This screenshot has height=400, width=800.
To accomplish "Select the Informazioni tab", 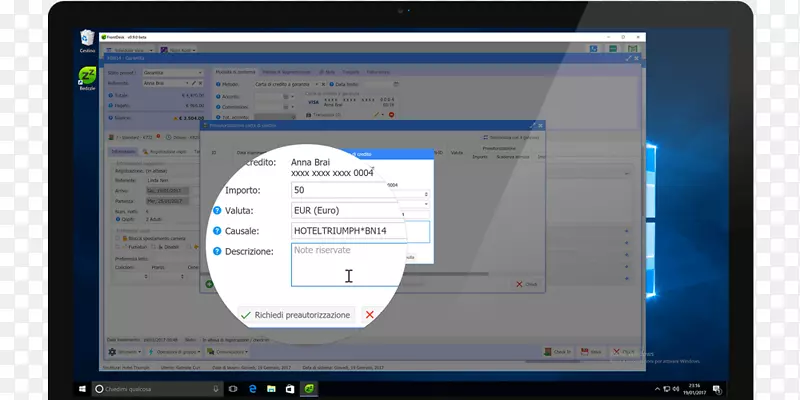I will pyautogui.click(x=124, y=151).
